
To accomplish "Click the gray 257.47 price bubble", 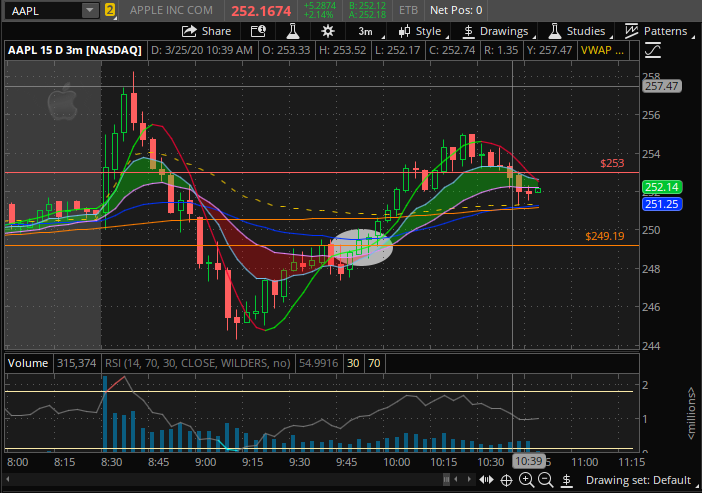I will click(662, 86).
